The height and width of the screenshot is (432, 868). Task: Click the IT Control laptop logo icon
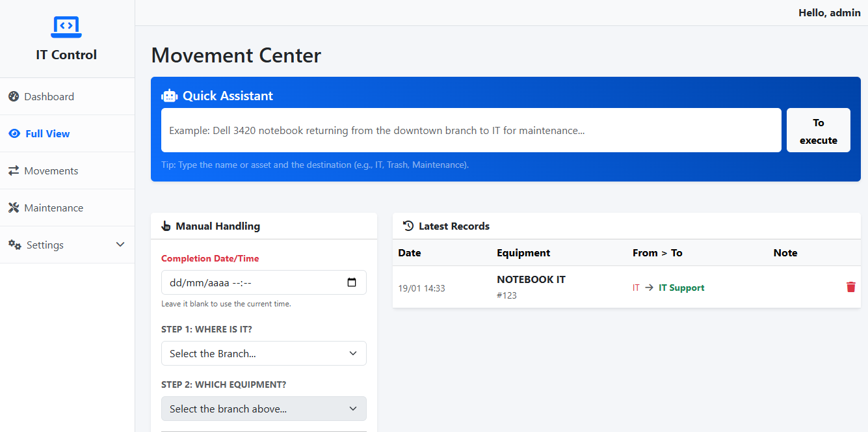coord(66,27)
